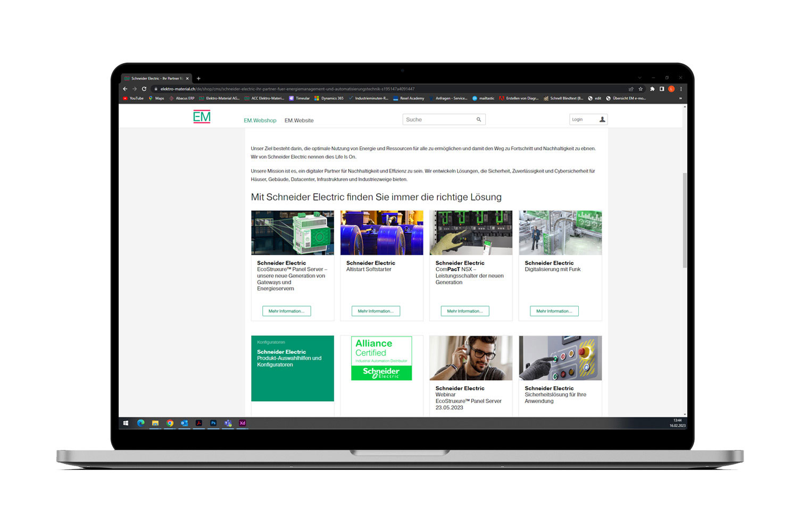The height and width of the screenshot is (532, 798).
Task: Click the 'Webinar EcoStruxure Panel Server 23.05.2023' text
Action: (x=468, y=401)
